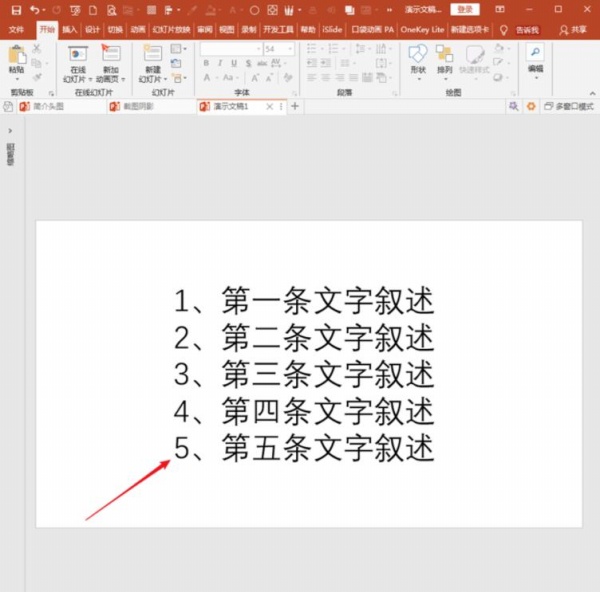Click the 粘贴 paste icon
This screenshot has width=600, height=592.
pos(17,54)
